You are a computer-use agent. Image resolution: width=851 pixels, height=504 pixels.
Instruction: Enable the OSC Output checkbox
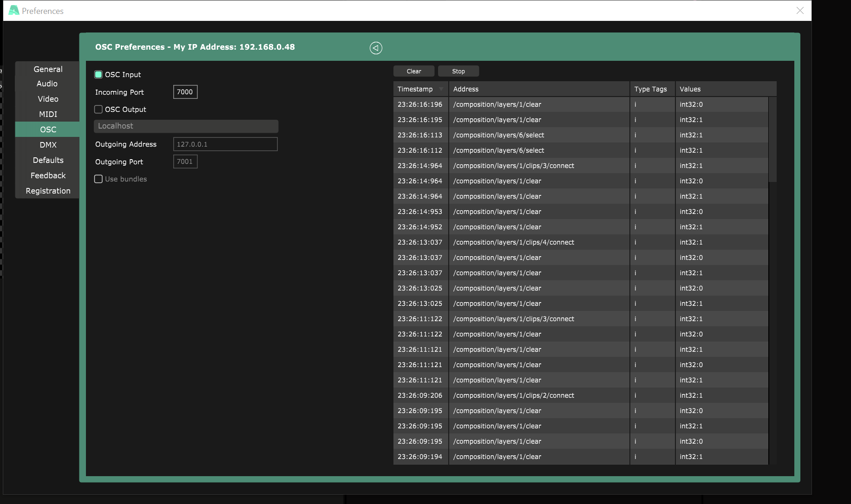[x=98, y=110]
